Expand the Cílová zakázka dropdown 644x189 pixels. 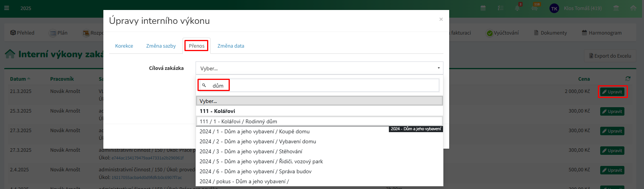(x=319, y=68)
